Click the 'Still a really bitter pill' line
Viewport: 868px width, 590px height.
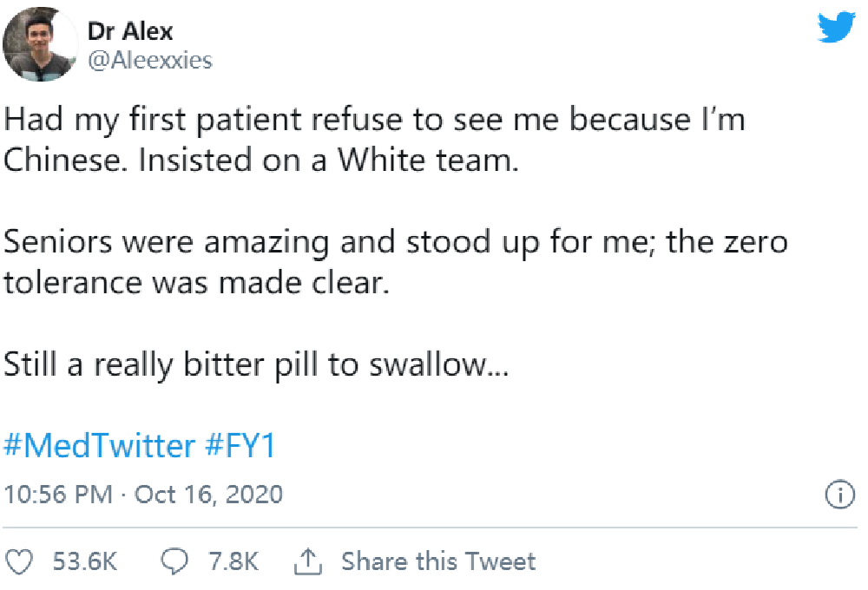[x=256, y=365]
